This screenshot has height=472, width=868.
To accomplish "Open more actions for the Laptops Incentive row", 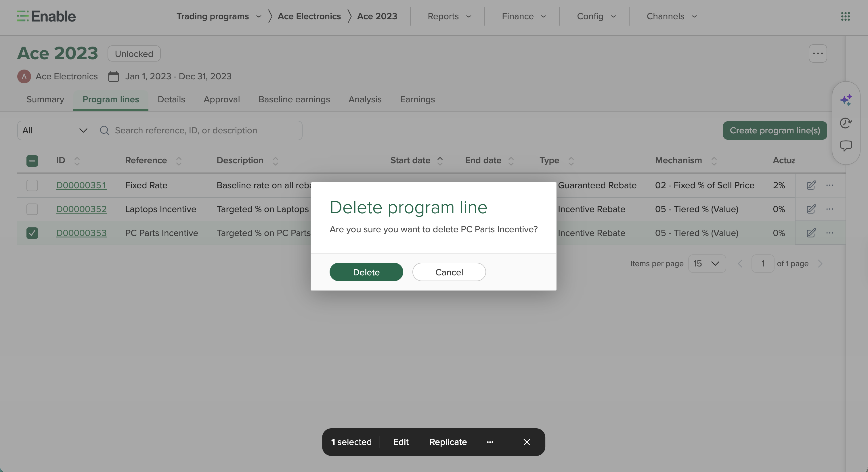I will tap(829, 209).
